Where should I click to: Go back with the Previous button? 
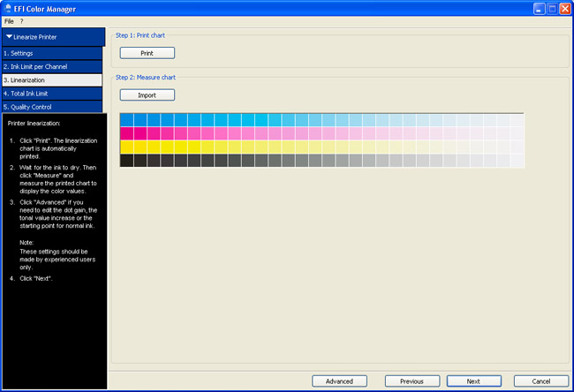pyautogui.click(x=412, y=381)
